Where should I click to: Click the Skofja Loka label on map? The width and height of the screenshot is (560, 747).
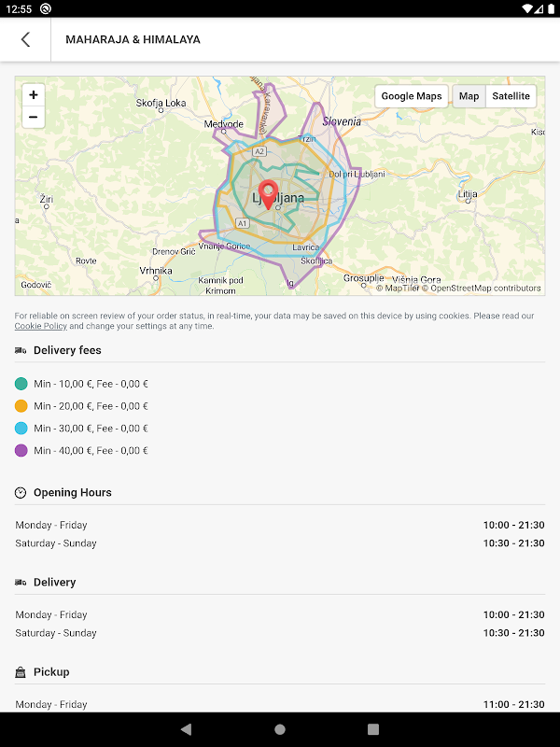coord(161,103)
